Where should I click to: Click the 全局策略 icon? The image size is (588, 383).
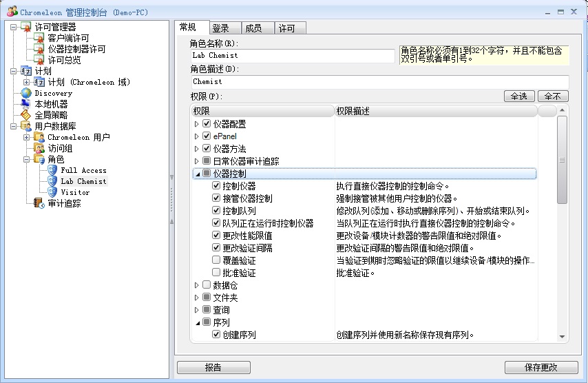click(26, 115)
